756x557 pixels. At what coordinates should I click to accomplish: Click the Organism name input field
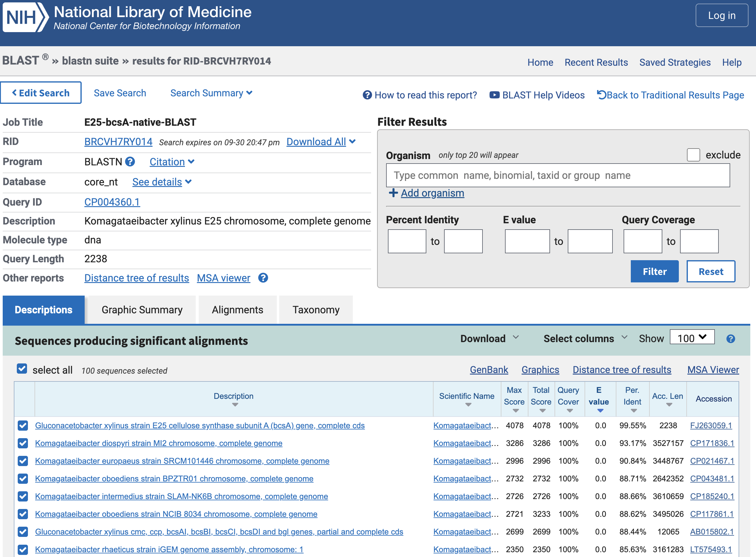[x=558, y=175]
